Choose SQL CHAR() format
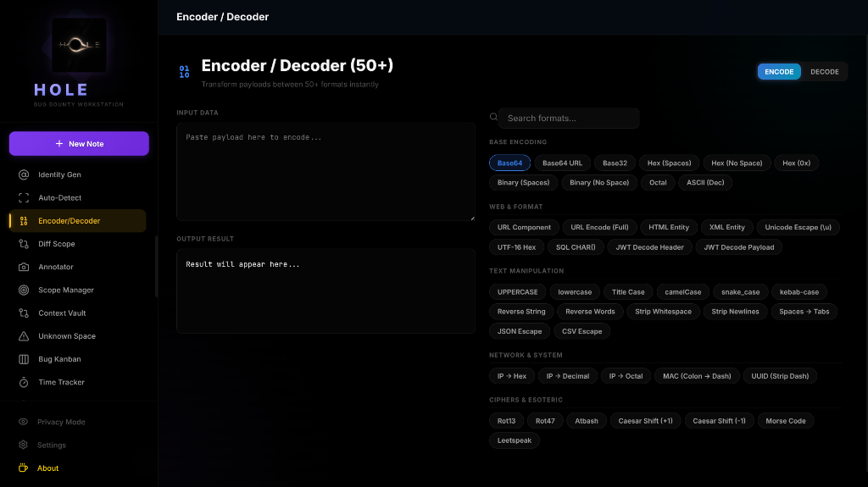Screen dimensions: 868x487 point(576,247)
